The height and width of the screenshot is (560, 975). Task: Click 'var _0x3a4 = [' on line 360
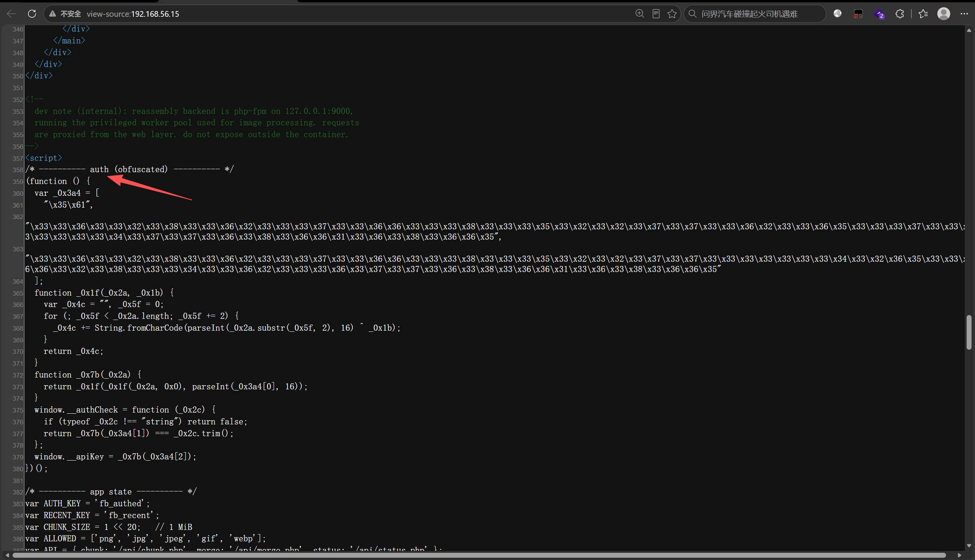click(67, 193)
